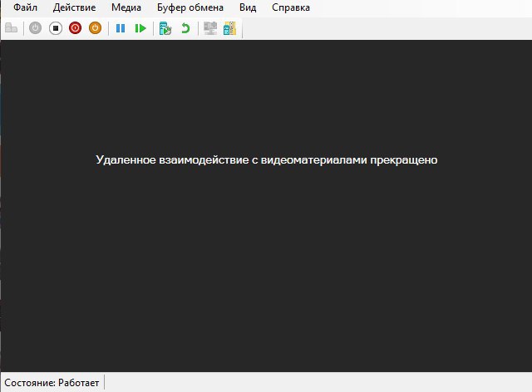The height and width of the screenshot is (392, 532).
Task: Open the Справка menu
Action: pyautogui.click(x=291, y=7)
